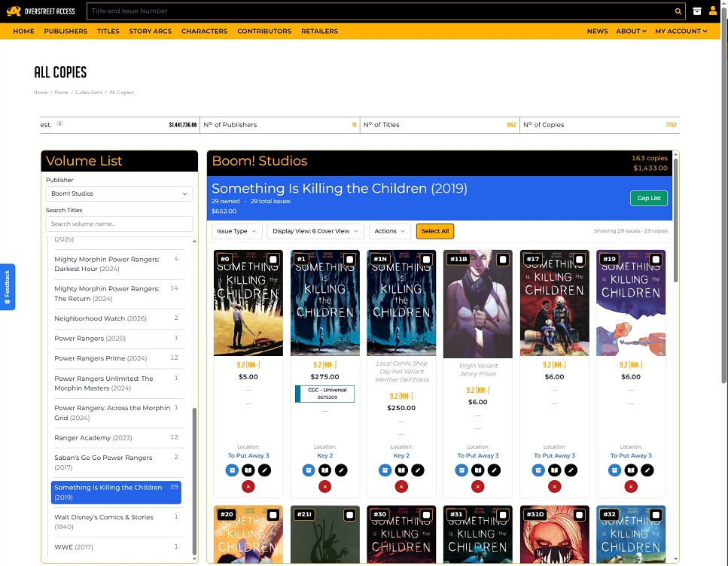Open the Publishers nav item

pyautogui.click(x=65, y=31)
